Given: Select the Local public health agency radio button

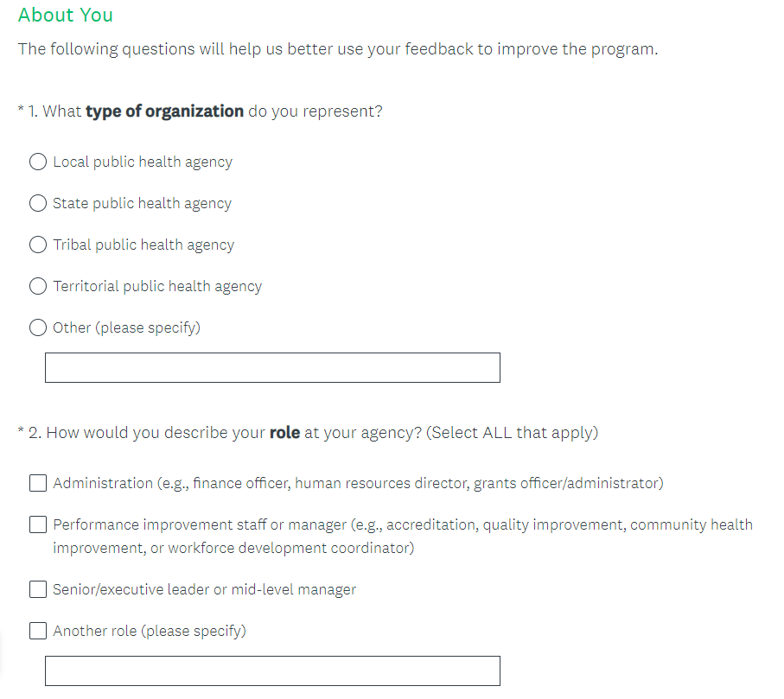Looking at the screenshot, I should coord(38,162).
